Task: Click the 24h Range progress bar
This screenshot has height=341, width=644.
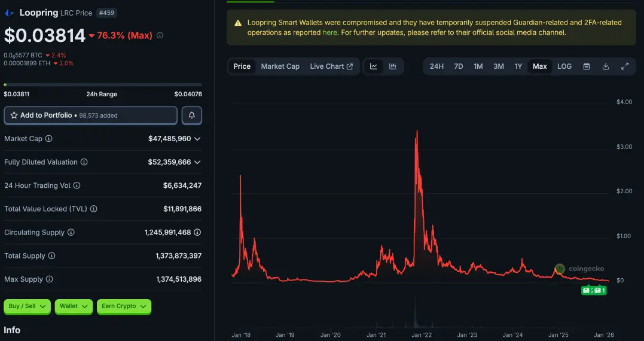Action: tap(103, 84)
